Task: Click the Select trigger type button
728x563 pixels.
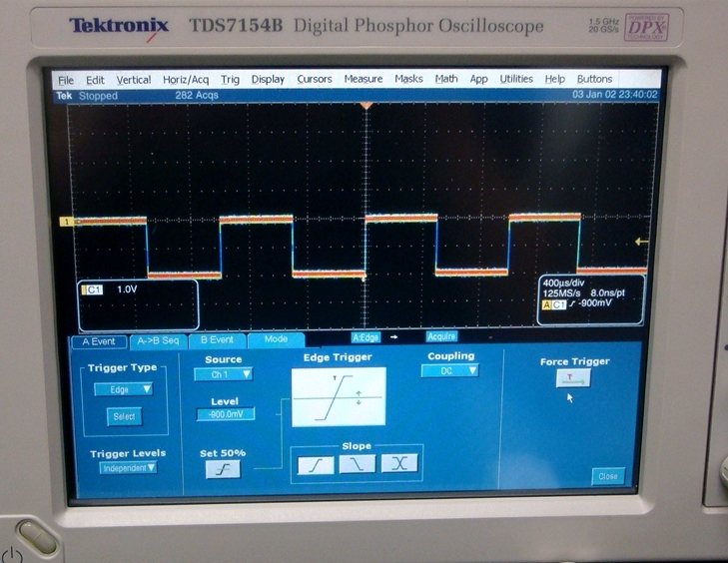Action: 124,416
